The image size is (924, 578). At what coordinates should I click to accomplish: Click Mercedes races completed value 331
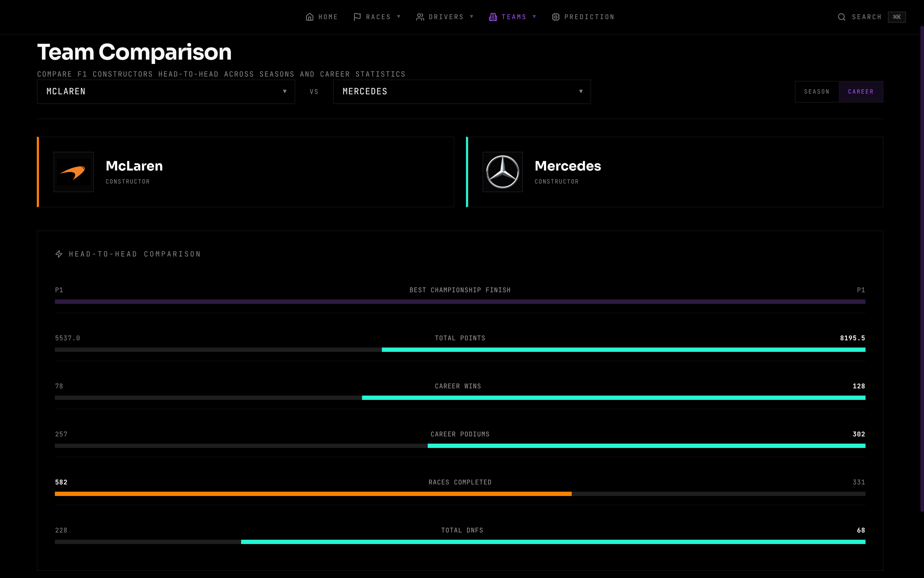point(859,482)
